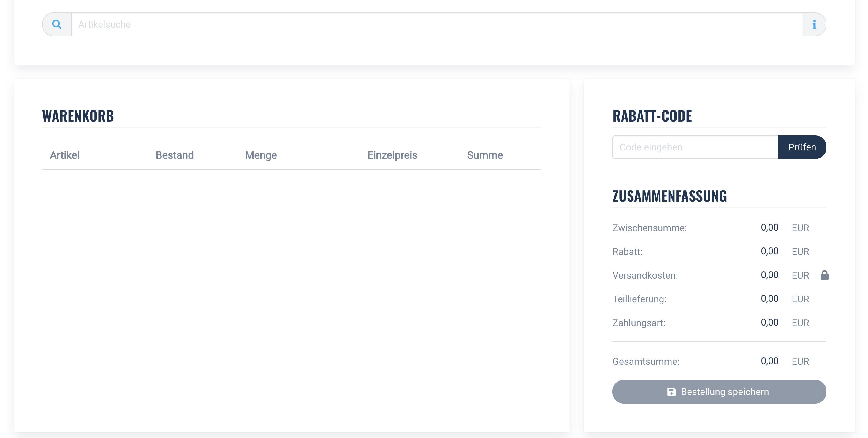
Task: Click the Summe column header
Action: [484, 155]
